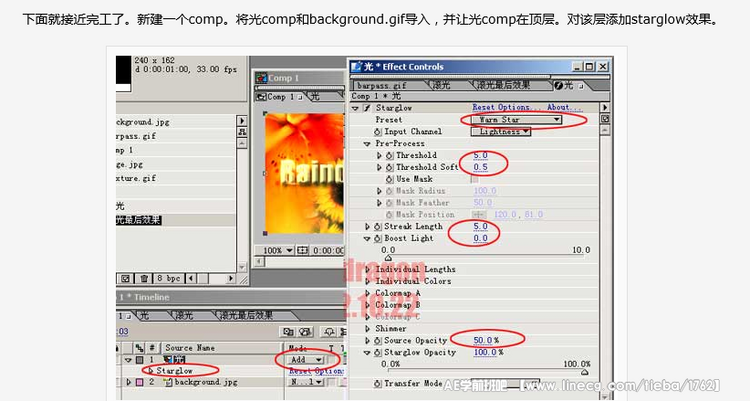This screenshot has width=750, height=401.
Task: Click Source Name column header in Timeline
Action: click(x=189, y=348)
